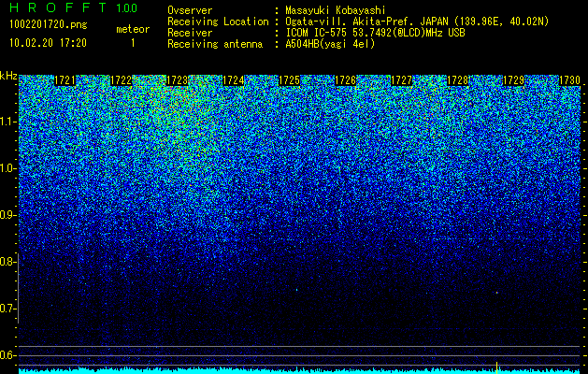The width and height of the screenshot is (588, 374).
Task: Click the 1722 time marker
Action: [122, 80]
